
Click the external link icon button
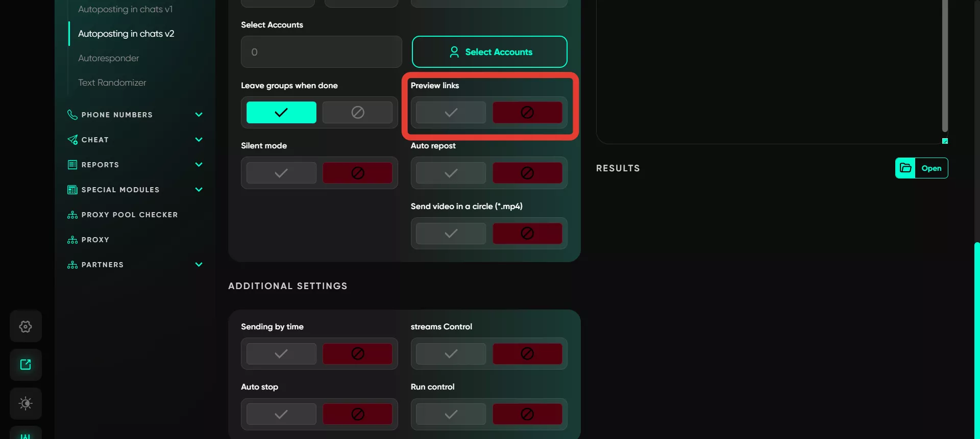click(x=26, y=365)
